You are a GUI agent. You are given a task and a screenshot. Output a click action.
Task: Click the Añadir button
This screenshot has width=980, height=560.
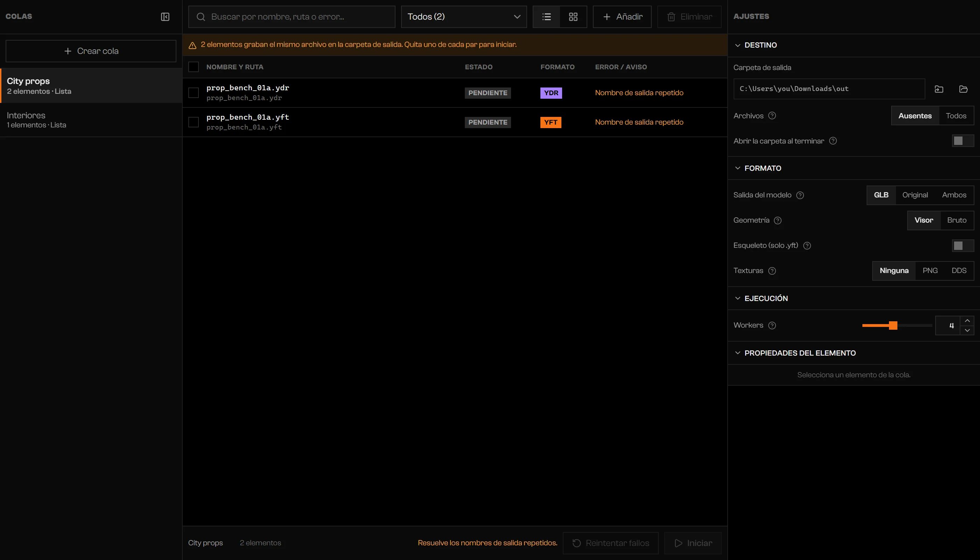pos(622,16)
